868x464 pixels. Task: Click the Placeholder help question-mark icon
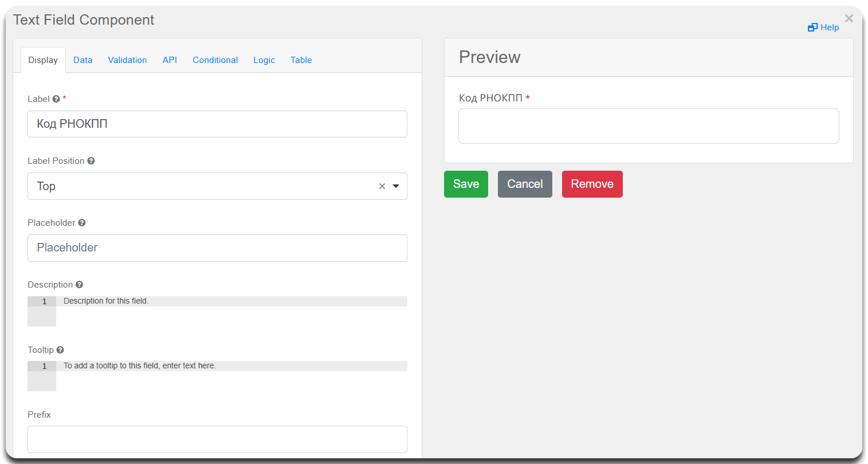click(x=82, y=223)
